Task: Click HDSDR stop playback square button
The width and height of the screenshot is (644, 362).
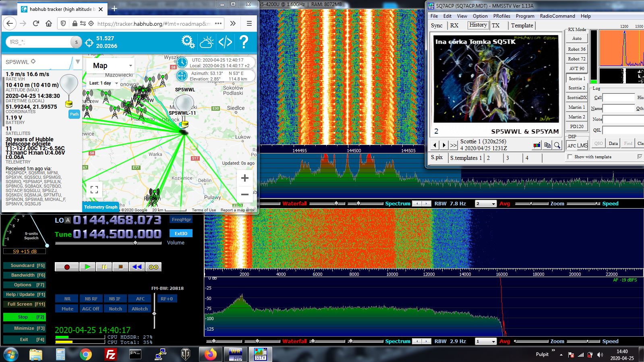Action: 120,267
